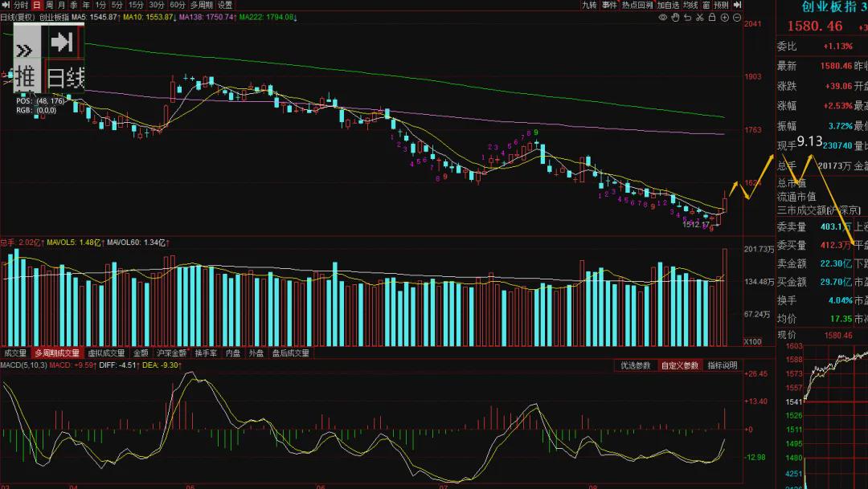
Task: Click the 换手 4.04% value
Action: tap(841, 300)
